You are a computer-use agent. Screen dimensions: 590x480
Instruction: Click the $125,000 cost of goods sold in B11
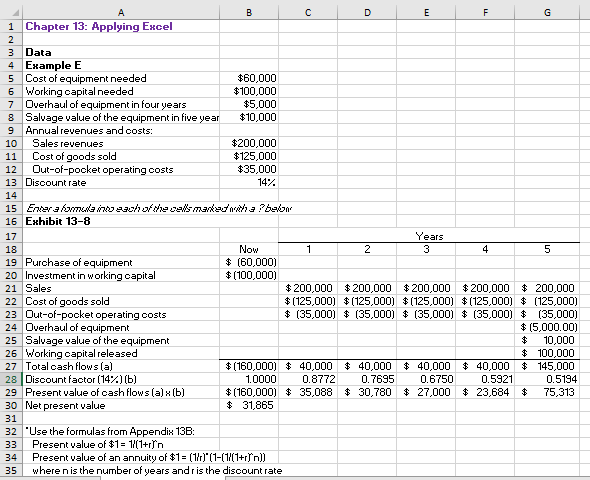(249, 156)
